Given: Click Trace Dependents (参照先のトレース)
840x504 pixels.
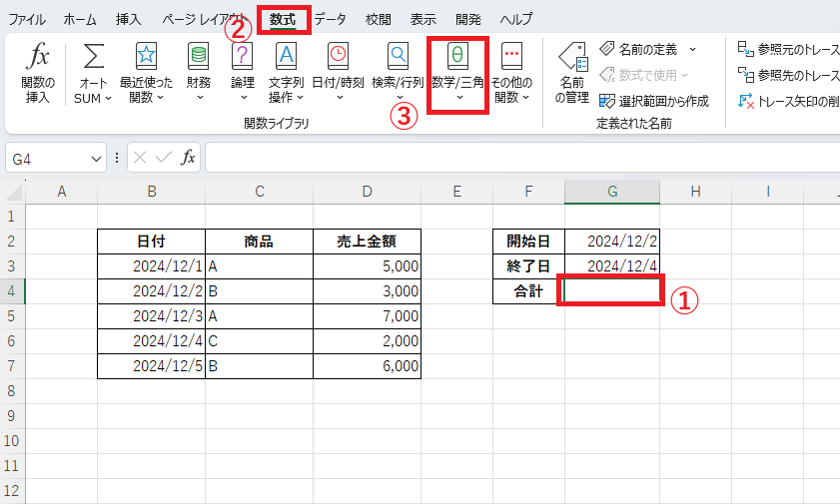Looking at the screenshot, I should tap(788, 75).
